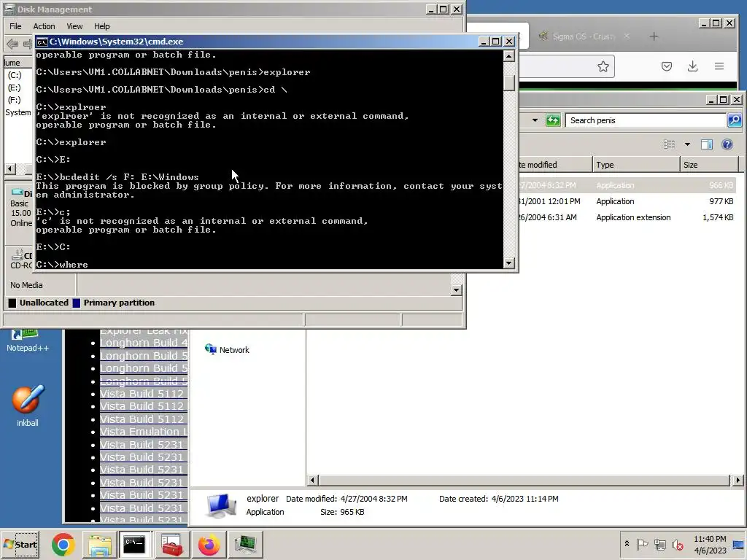Click Save to Pocket icon in Firefox
This screenshot has width=747, height=560.
coord(667,66)
